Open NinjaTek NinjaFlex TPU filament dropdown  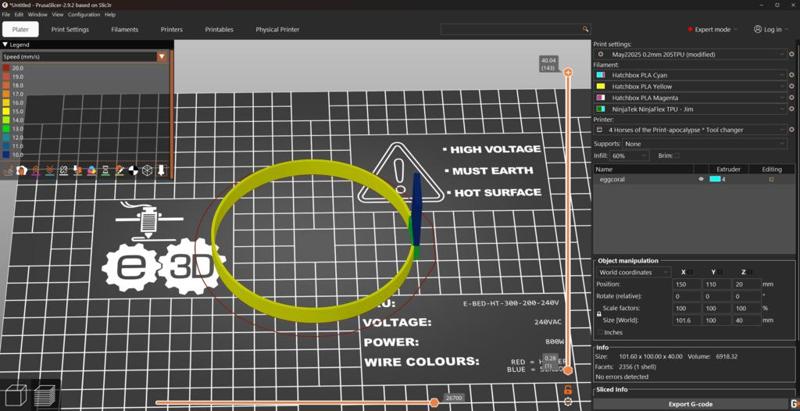691,109
